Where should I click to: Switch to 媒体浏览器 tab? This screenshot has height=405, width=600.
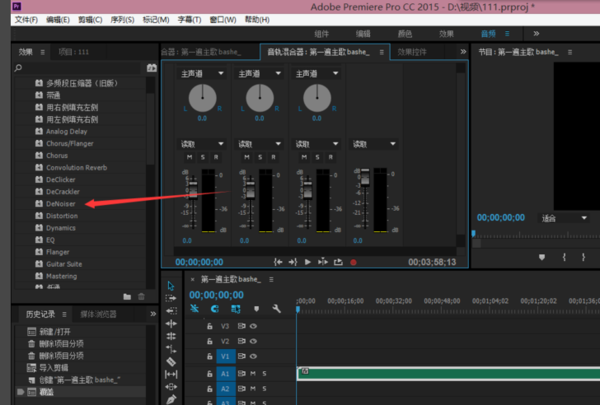pyautogui.click(x=98, y=315)
